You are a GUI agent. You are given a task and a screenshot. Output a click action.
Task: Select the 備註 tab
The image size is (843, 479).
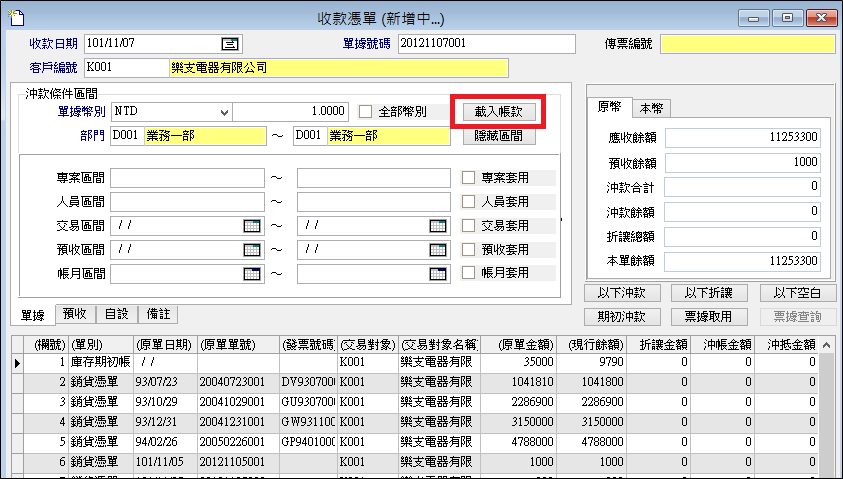coord(158,314)
